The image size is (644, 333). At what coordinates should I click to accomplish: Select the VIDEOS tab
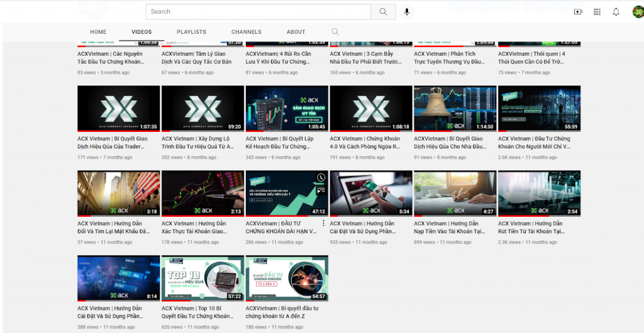pos(142,31)
